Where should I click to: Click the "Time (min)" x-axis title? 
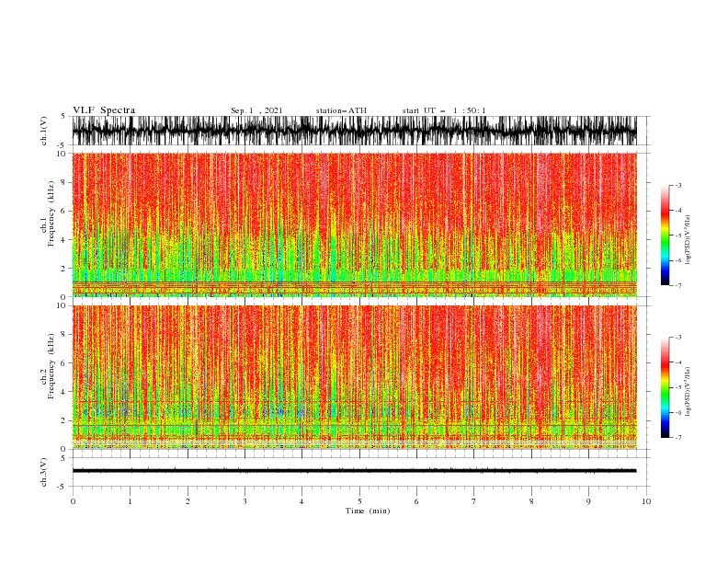pos(368,511)
